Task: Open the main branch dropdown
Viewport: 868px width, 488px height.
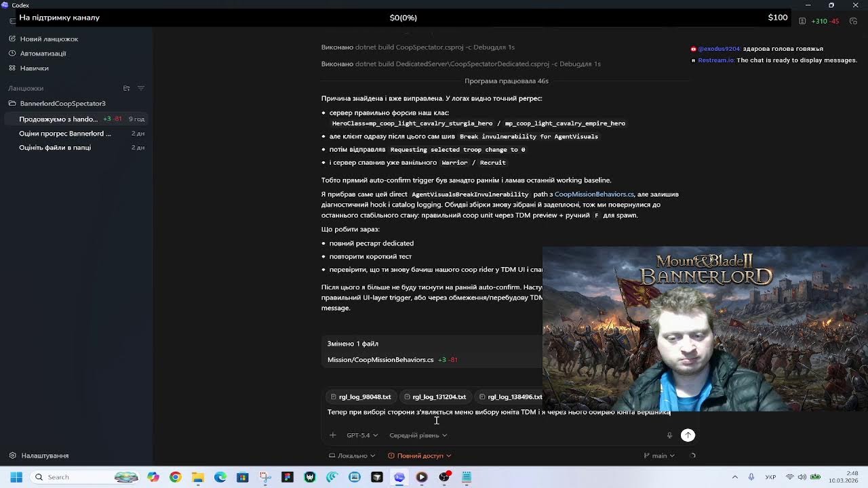Action: click(x=658, y=455)
